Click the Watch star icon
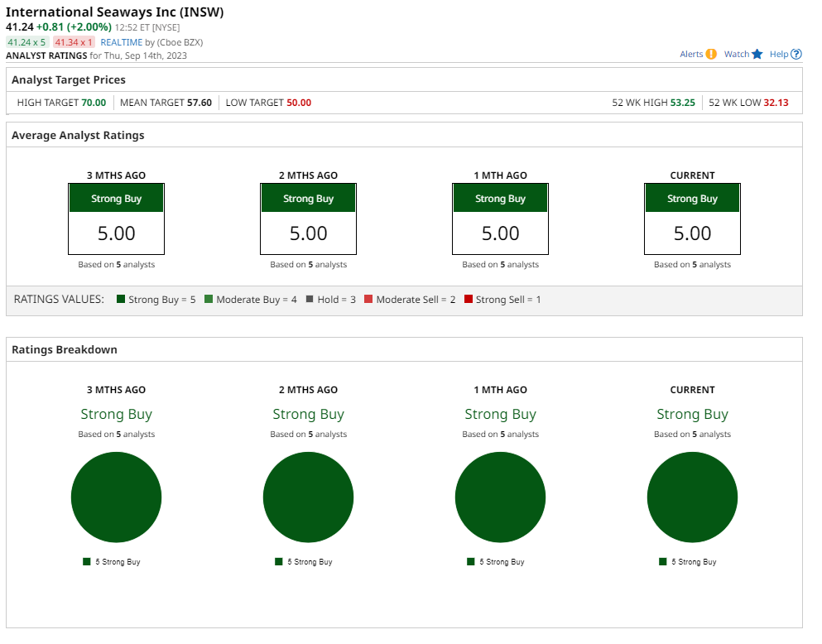This screenshot has width=822, height=644. coord(757,54)
